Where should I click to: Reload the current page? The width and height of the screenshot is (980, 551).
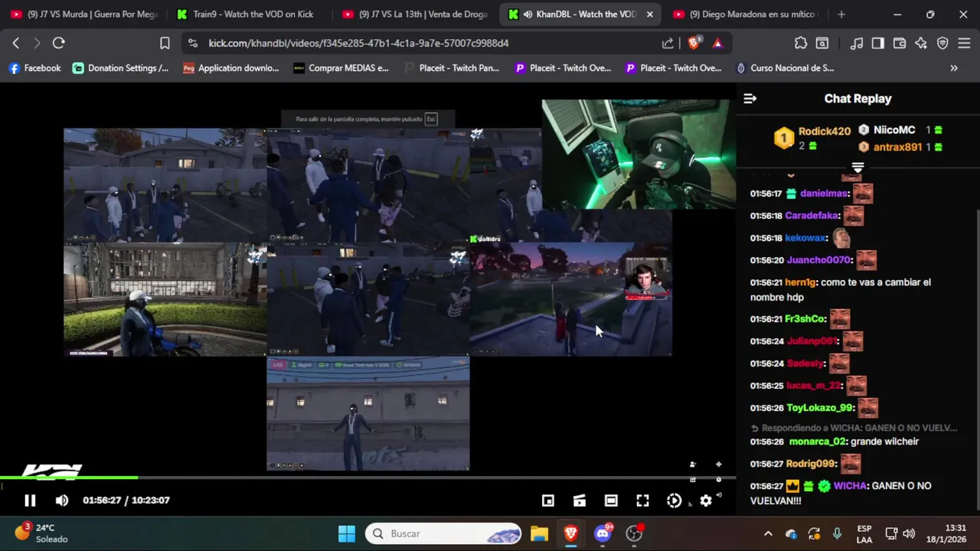tap(58, 43)
